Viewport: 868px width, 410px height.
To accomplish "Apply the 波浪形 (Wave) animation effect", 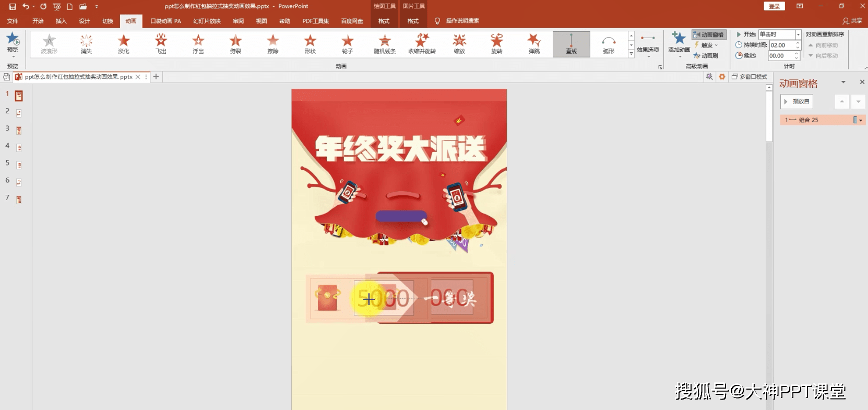I will point(49,44).
